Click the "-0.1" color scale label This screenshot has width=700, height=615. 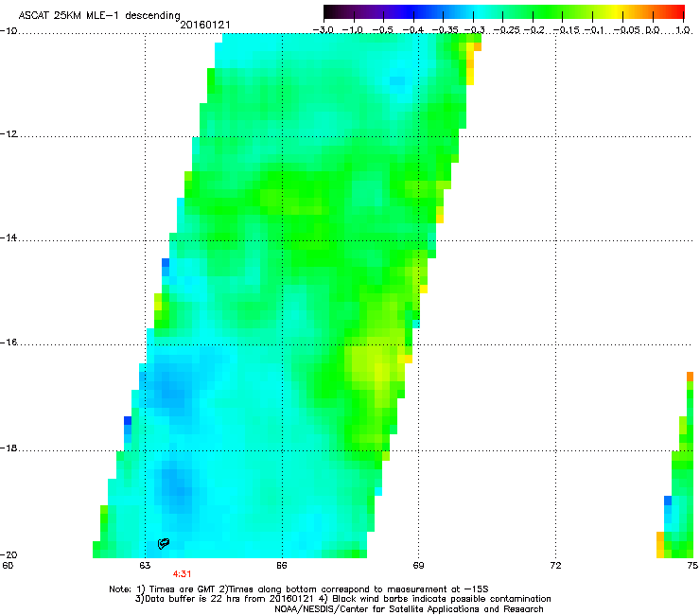click(595, 30)
